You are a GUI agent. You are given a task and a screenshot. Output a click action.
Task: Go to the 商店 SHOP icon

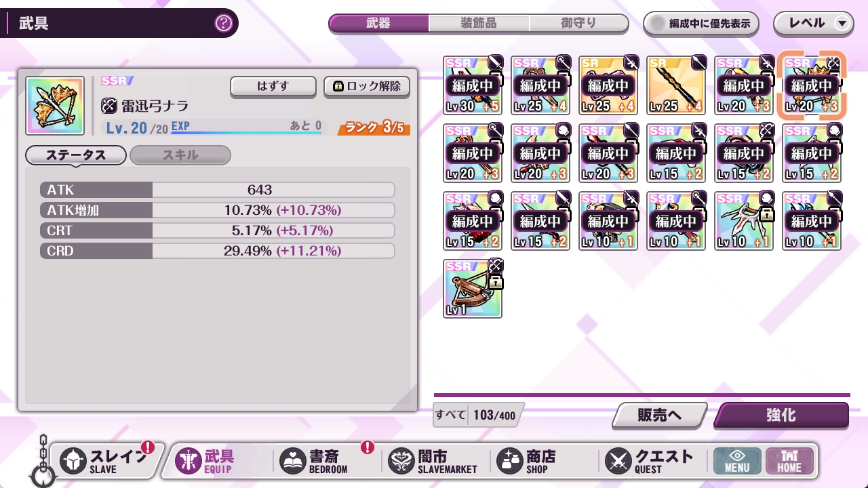click(x=509, y=461)
